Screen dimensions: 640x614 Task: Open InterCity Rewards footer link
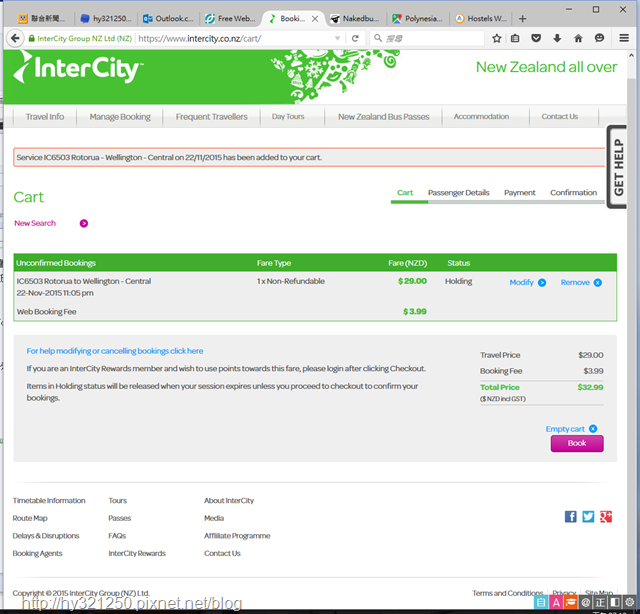tap(137, 553)
